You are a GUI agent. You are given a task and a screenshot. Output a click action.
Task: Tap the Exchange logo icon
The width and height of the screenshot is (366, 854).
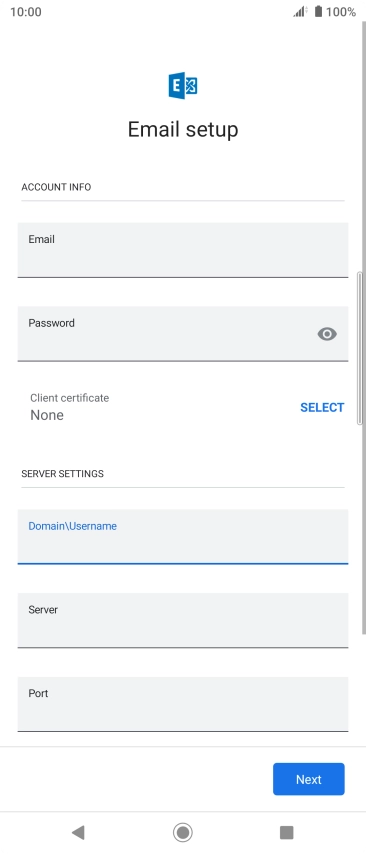pos(183,86)
